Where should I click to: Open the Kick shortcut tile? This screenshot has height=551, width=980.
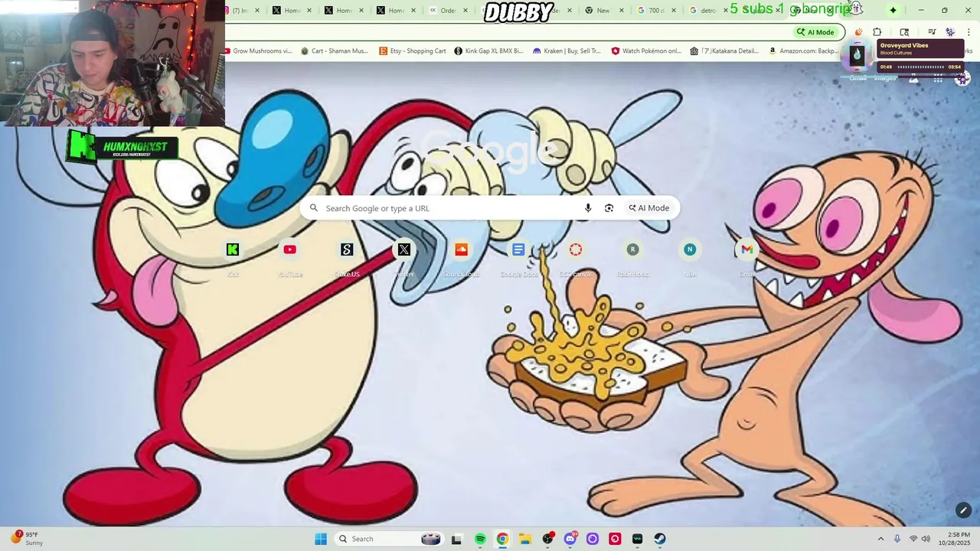[x=233, y=256]
